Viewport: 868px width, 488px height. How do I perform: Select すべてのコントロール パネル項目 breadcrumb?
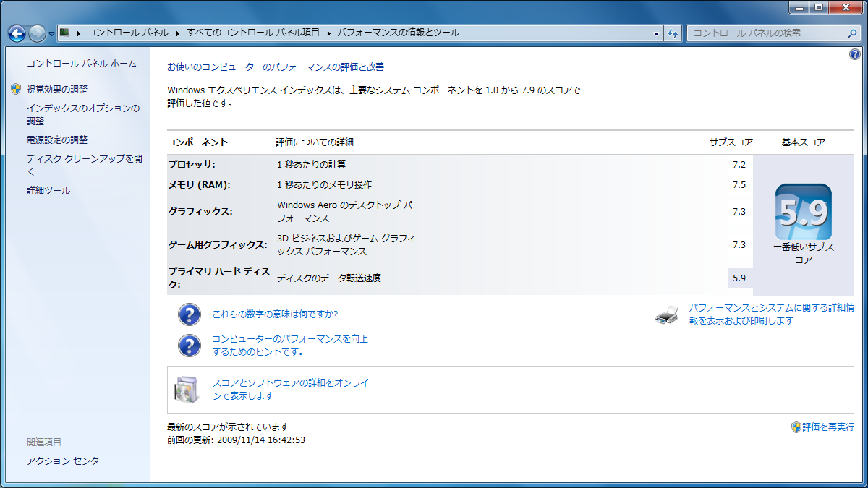point(253,33)
